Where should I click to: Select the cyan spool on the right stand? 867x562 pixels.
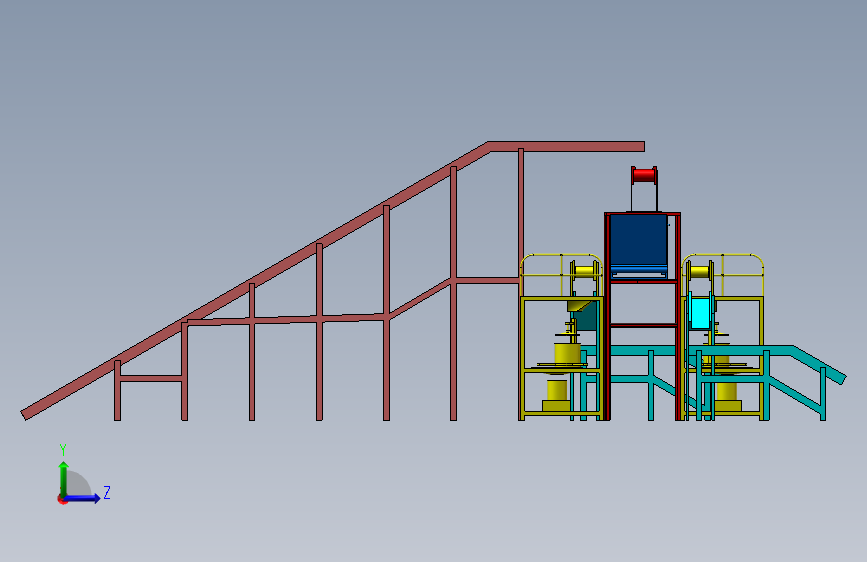(701, 314)
